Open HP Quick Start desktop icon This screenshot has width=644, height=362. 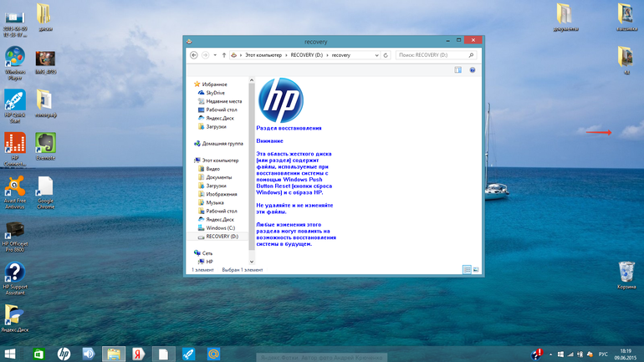(15, 106)
